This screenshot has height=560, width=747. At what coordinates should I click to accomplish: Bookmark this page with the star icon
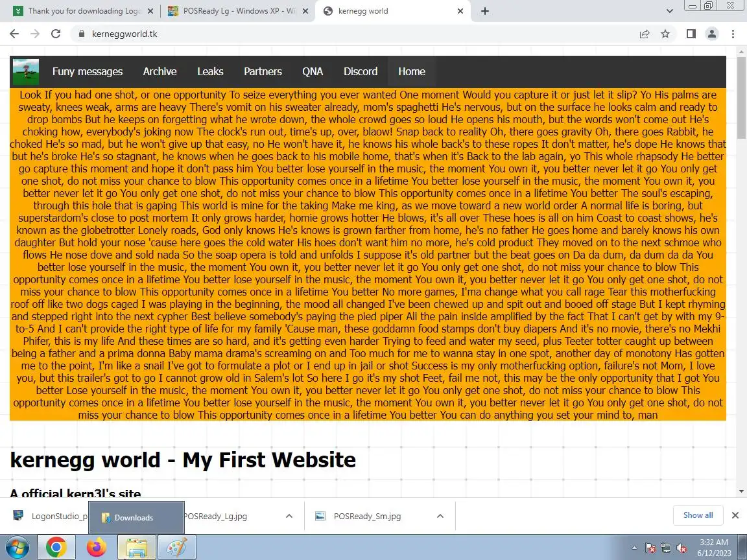point(665,34)
